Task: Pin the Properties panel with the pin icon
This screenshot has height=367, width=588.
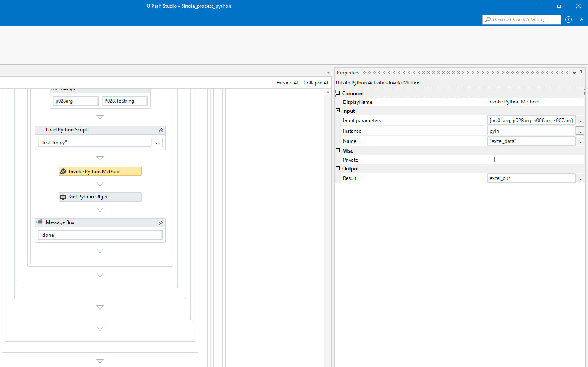Action: [x=581, y=72]
